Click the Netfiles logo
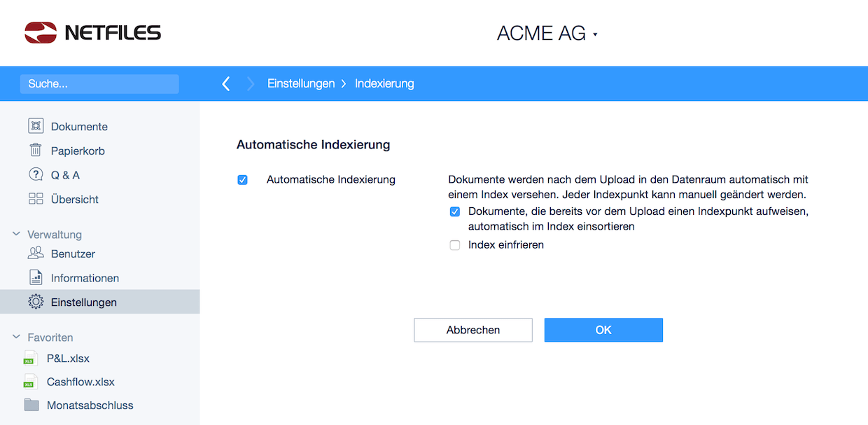Image resolution: width=868 pixels, height=425 pixels. [x=93, y=32]
